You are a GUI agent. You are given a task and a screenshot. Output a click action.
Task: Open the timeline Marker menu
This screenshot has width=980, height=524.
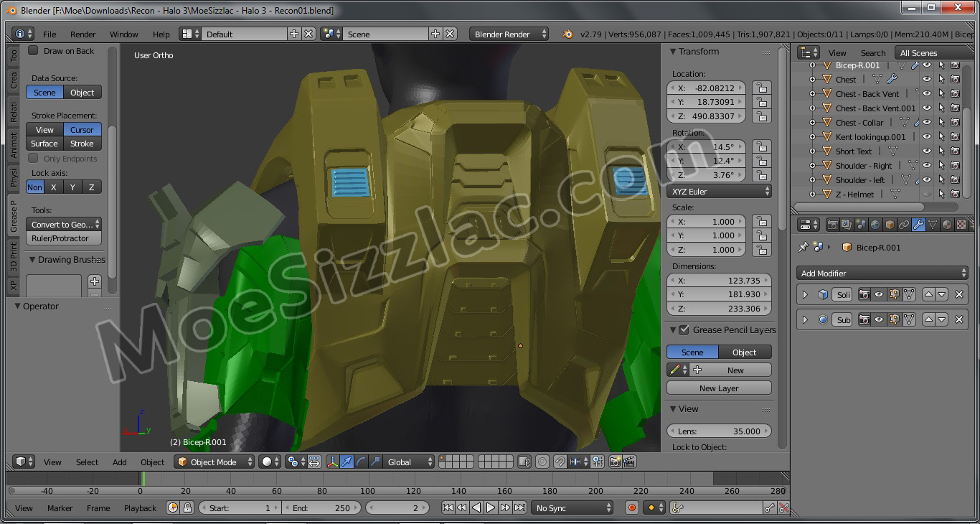(60, 508)
